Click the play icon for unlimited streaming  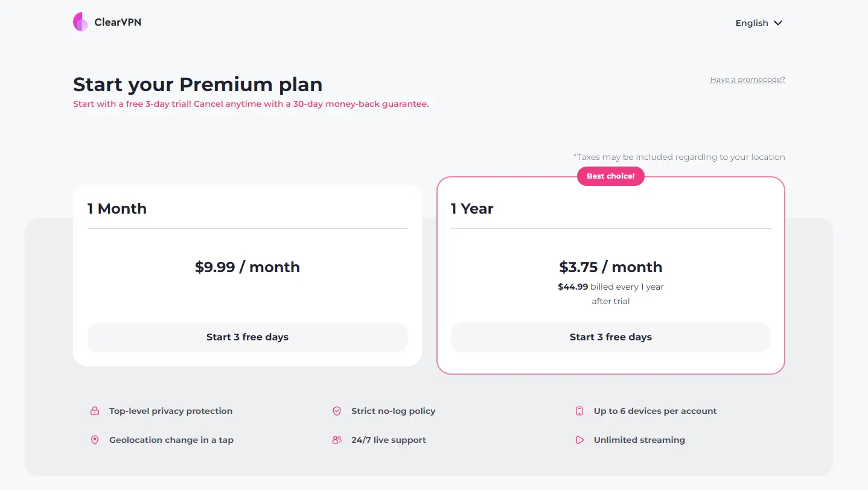click(x=579, y=440)
